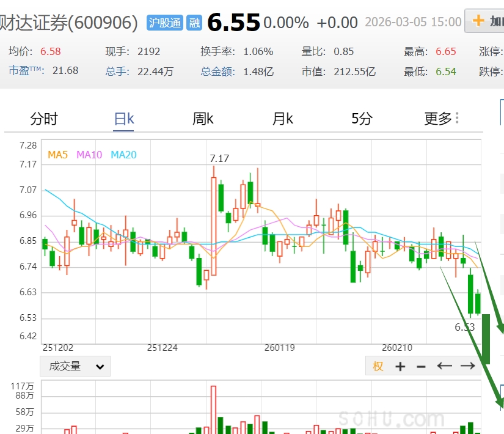Switch to the 分时 chart tab

tap(44, 119)
